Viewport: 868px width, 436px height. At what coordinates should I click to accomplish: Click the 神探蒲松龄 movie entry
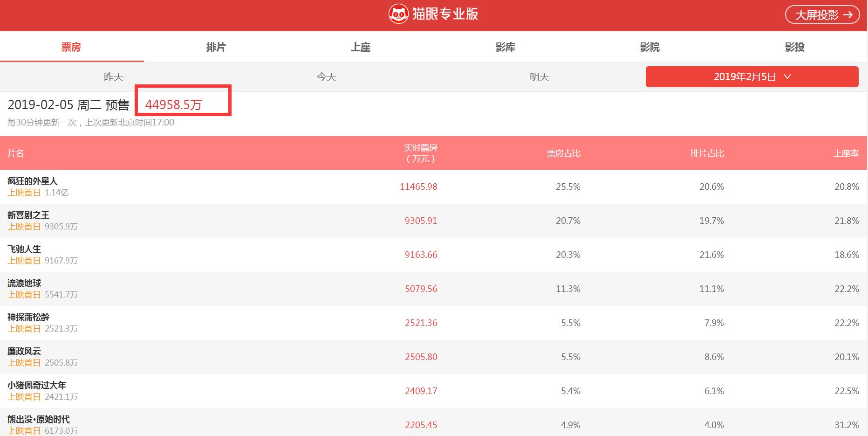28,317
